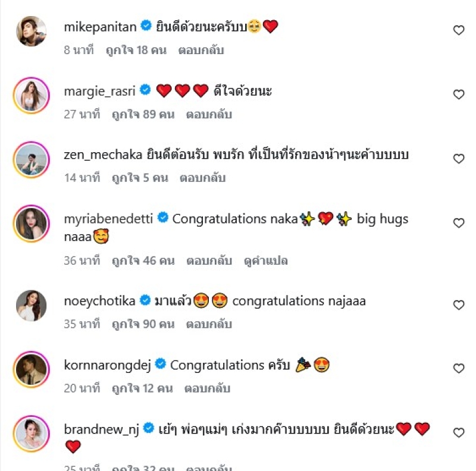
Task: Open brandnew_nj's story avatar
Action: pyautogui.click(x=31, y=434)
